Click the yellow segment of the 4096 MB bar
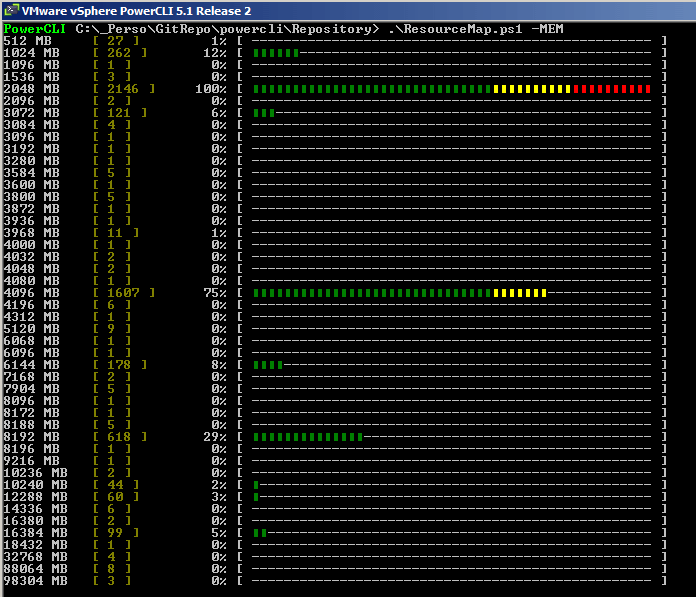The height and width of the screenshot is (597, 696). click(x=520, y=293)
